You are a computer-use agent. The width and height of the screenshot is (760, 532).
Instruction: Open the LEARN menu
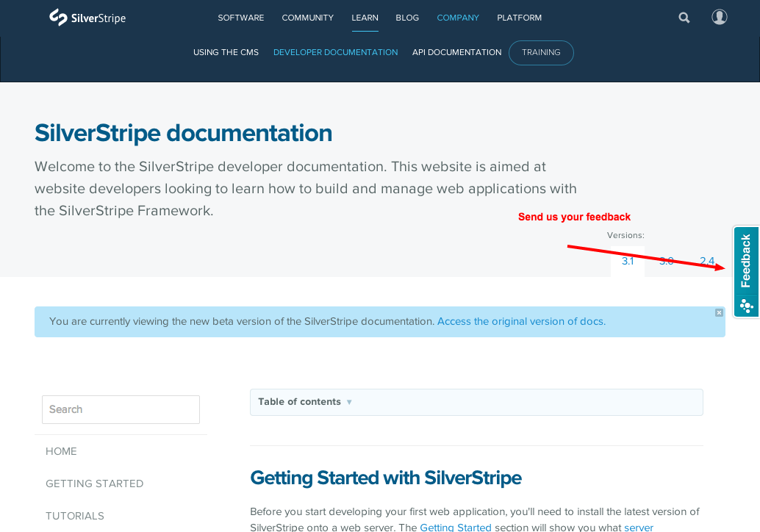click(365, 18)
